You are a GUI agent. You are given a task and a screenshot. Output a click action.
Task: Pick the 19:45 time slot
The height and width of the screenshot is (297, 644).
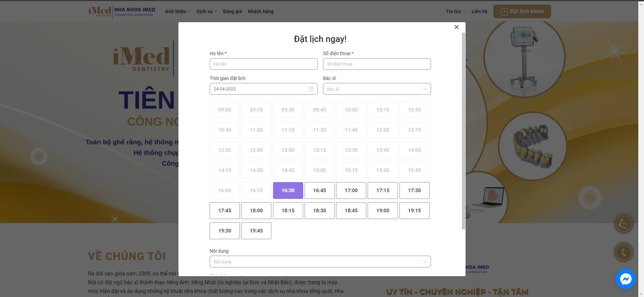tap(256, 231)
